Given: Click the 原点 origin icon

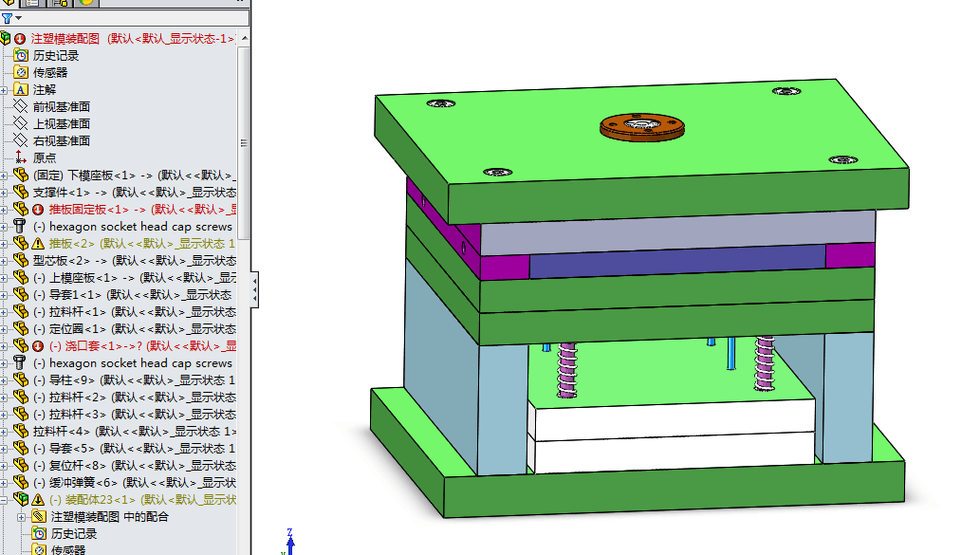Looking at the screenshot, I should (x=21, y=157).
